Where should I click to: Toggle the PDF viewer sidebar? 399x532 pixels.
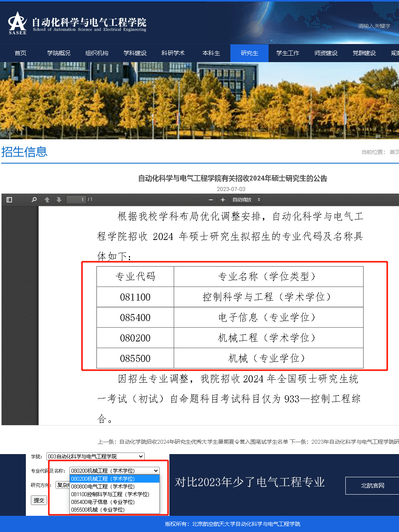point(9,200)
